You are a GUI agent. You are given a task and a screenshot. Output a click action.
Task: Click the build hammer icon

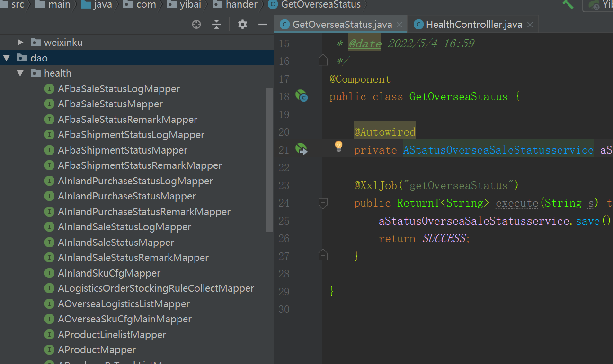[x=568, y=4]
